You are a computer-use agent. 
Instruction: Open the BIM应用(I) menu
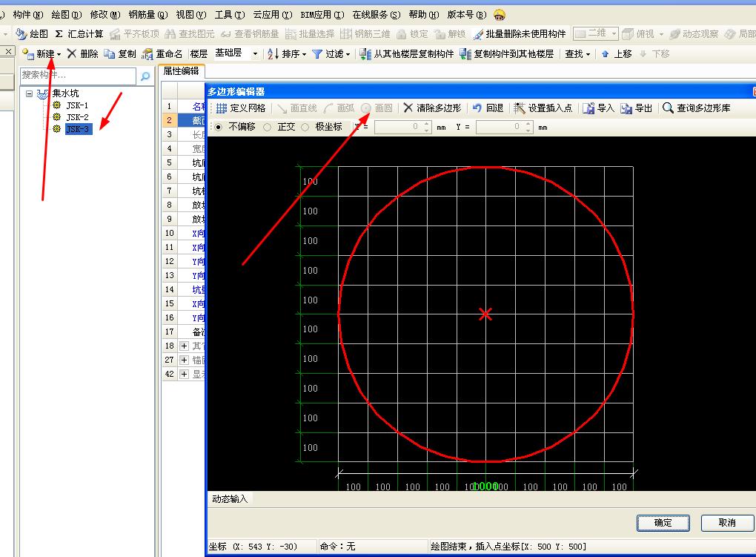[322, 15]
